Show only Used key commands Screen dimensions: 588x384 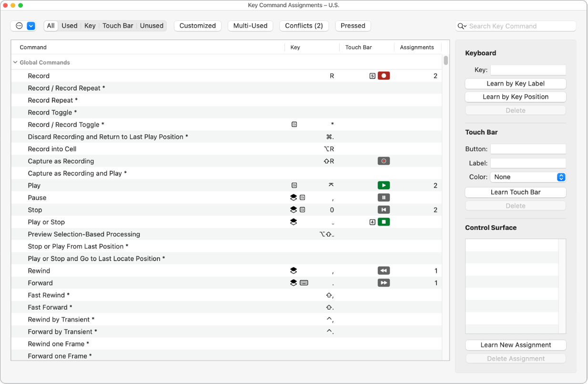[x=69, y=25]
